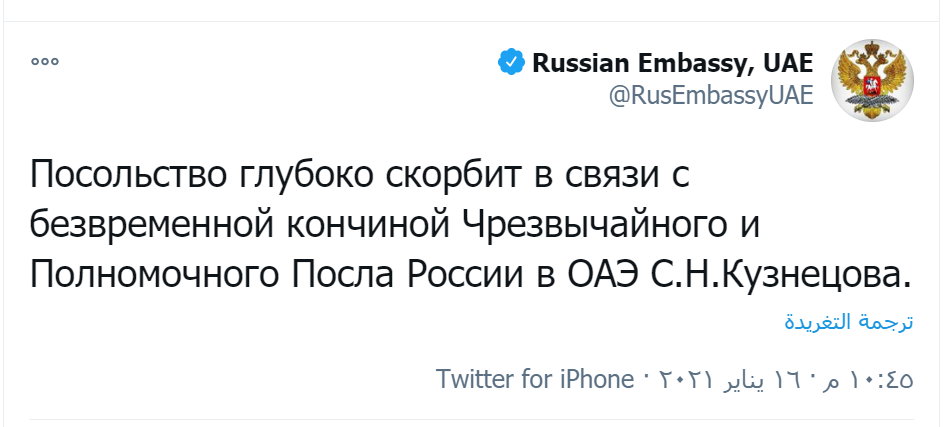The height and width of the screenshot is (427, 947).
Task: Open the Twitter for iPhone source link
Action: [x=535, y=381]
